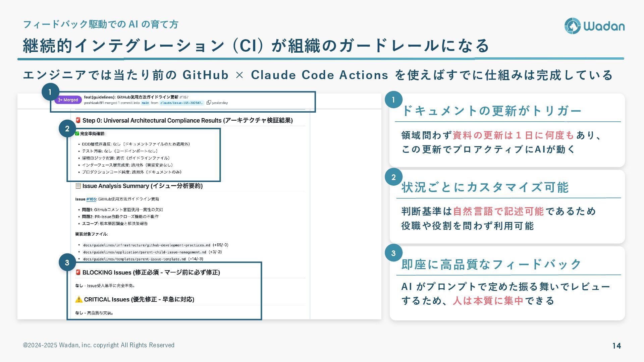Click the インターフェース層完成度 bullet line
Viewport: 644px width, 362px height.
click(127, 165)
